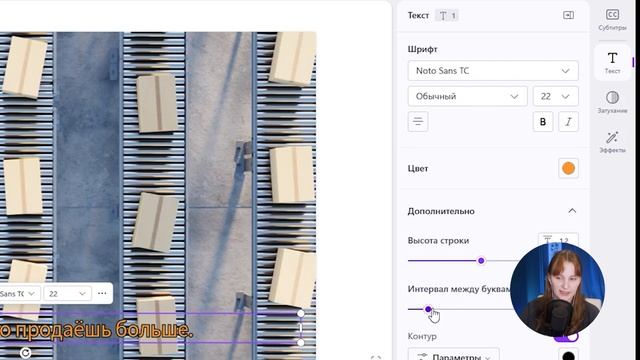Toggle italic formatting

point(568,122)
